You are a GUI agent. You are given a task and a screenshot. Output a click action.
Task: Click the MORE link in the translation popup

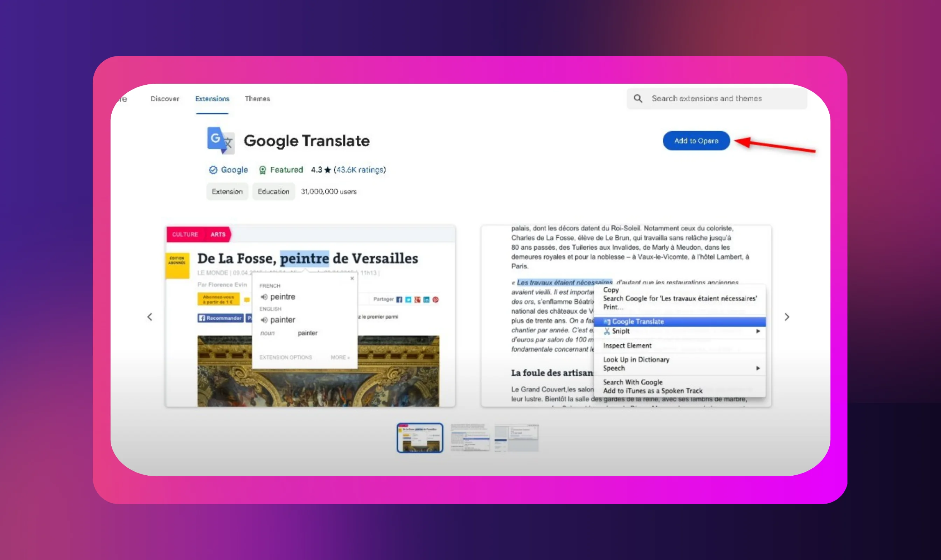click(340, 357)
